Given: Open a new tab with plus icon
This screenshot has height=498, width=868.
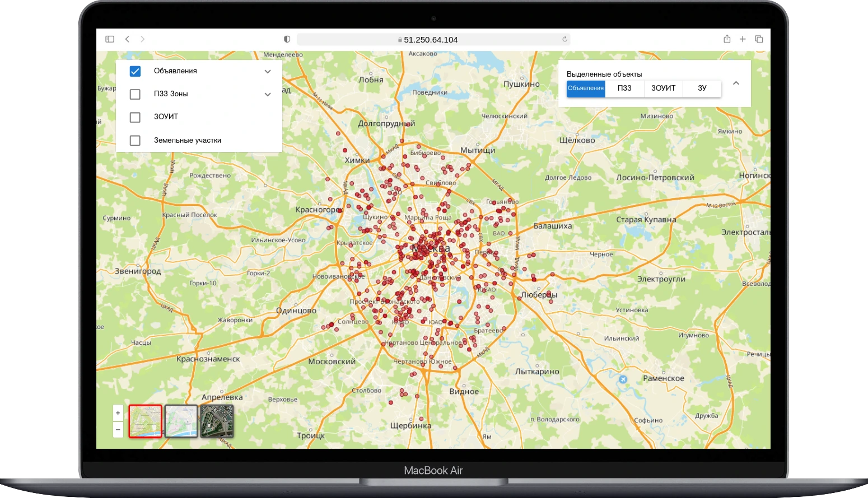Looking at the screenshot, I should [x=743, y=39].
